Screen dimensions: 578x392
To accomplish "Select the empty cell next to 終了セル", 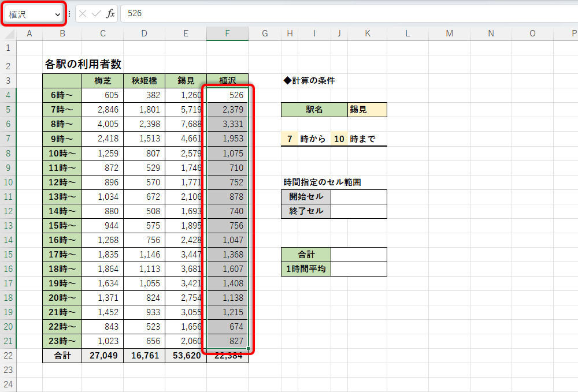I will pos(358,211).
